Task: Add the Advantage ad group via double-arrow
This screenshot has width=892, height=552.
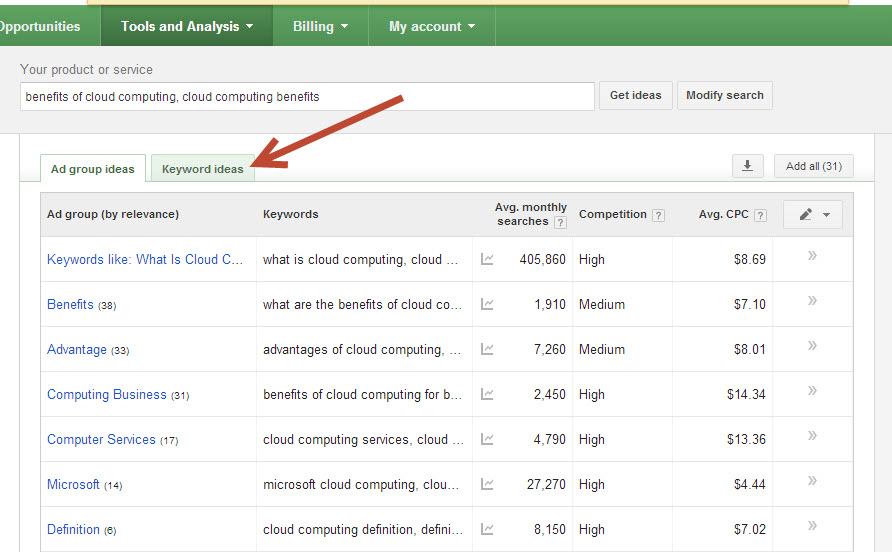Action: [x=812, y=345]
